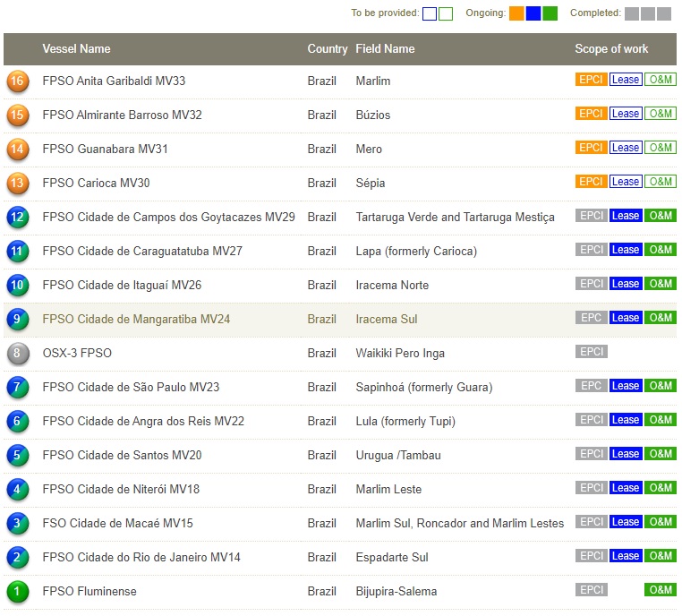Click the number 9 ball icon
Viewport: 682px width, 616px height.
[x=17, y=320]
